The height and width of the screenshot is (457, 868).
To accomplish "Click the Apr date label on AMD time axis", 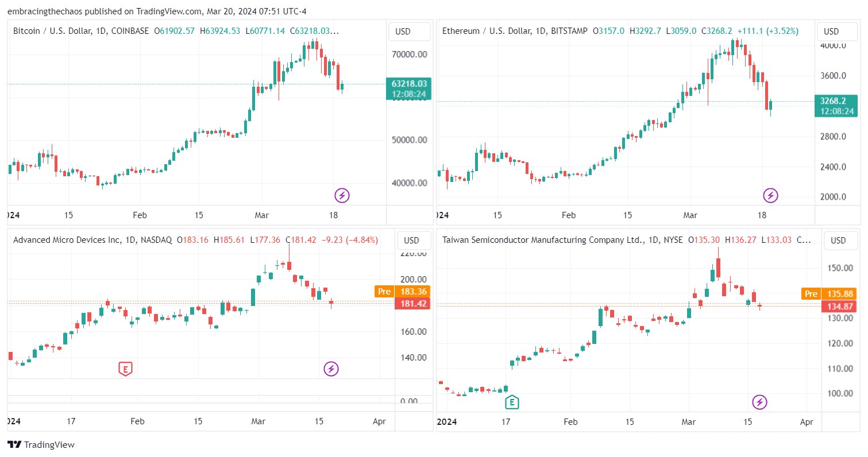I will pos(379,421).
